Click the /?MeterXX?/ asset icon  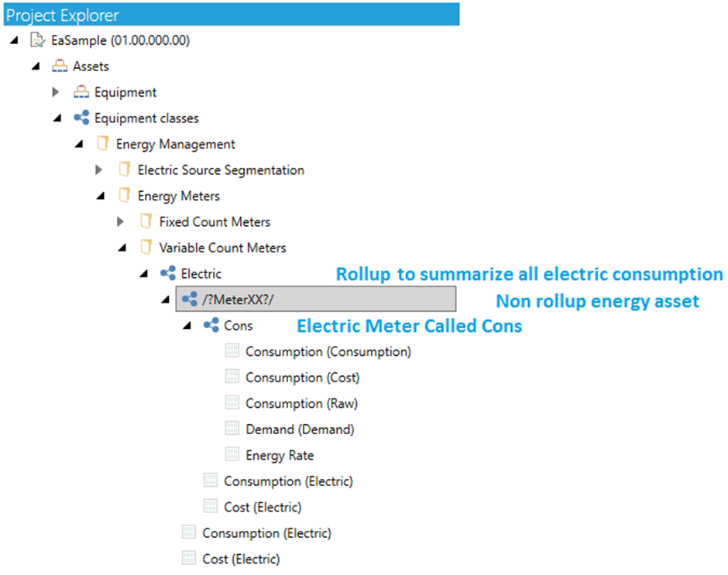coord(190,299)
